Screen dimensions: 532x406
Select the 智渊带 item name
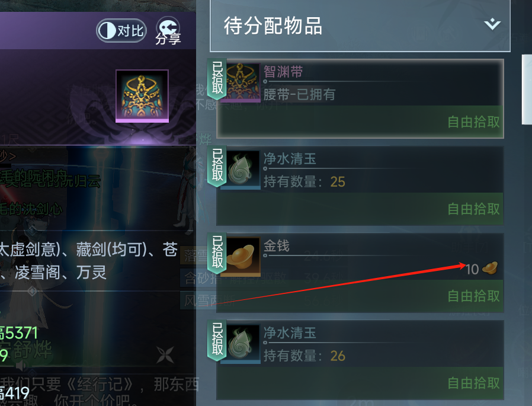point(283,72)
